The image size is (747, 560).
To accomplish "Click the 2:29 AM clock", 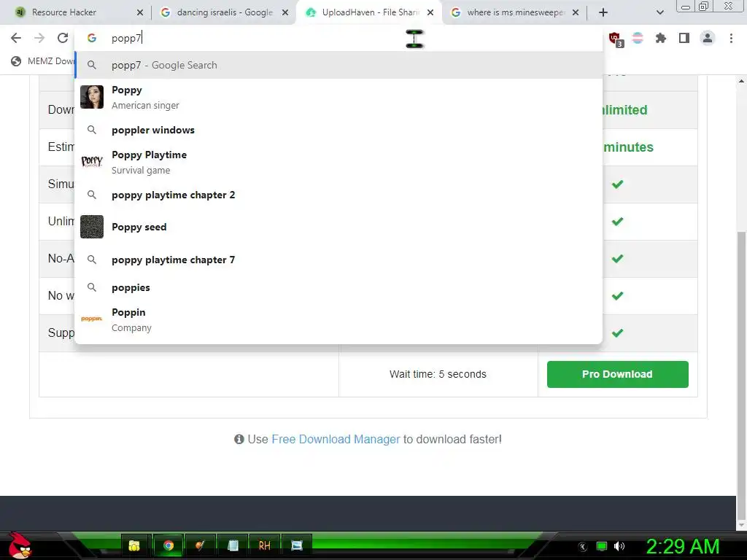I will point(682,547).
